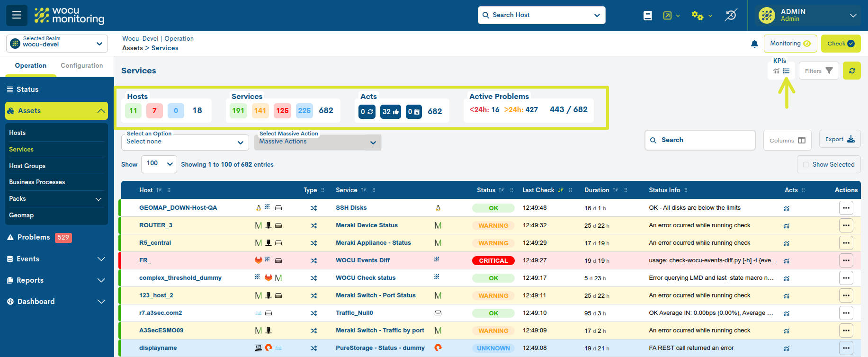Viewport: 868px width, 357px height.
Task: Filter hosts by green 11 badge
Action: (133, 111)
